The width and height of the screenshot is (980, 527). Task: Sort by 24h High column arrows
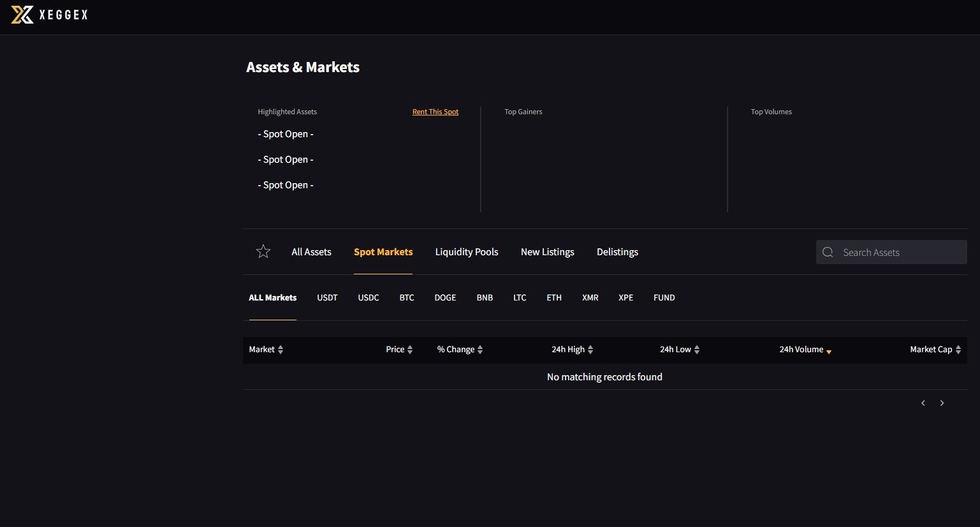point(590,350)
